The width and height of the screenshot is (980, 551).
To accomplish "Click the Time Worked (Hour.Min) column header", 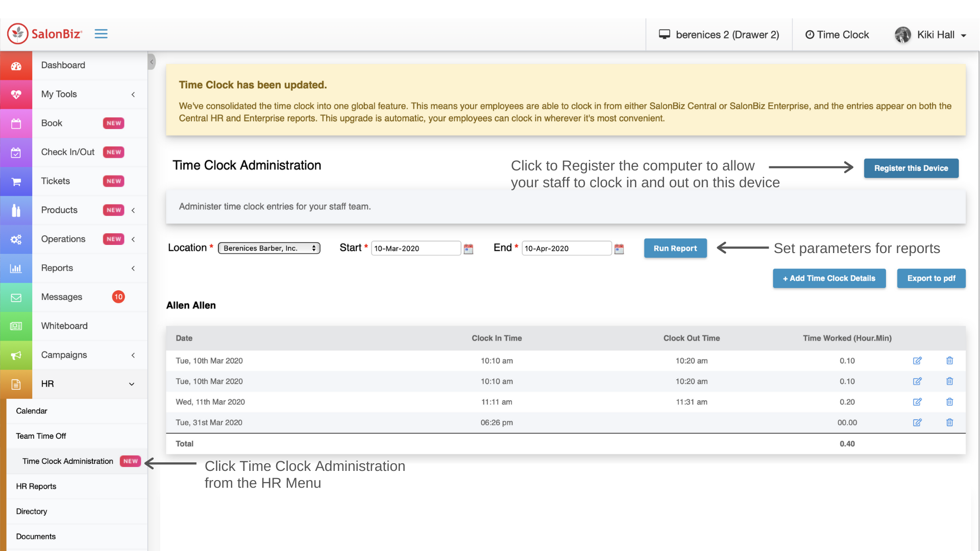I will [x=847, y=338].
